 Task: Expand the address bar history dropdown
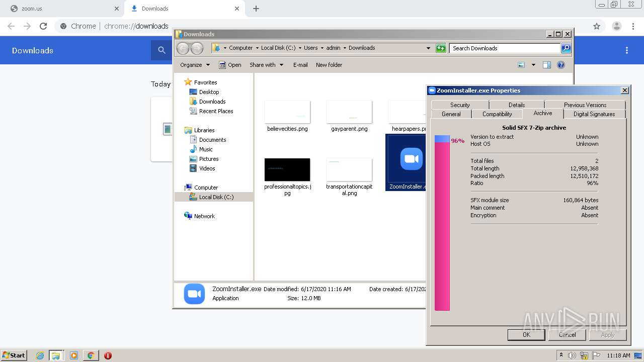click(x=428, y=48)
